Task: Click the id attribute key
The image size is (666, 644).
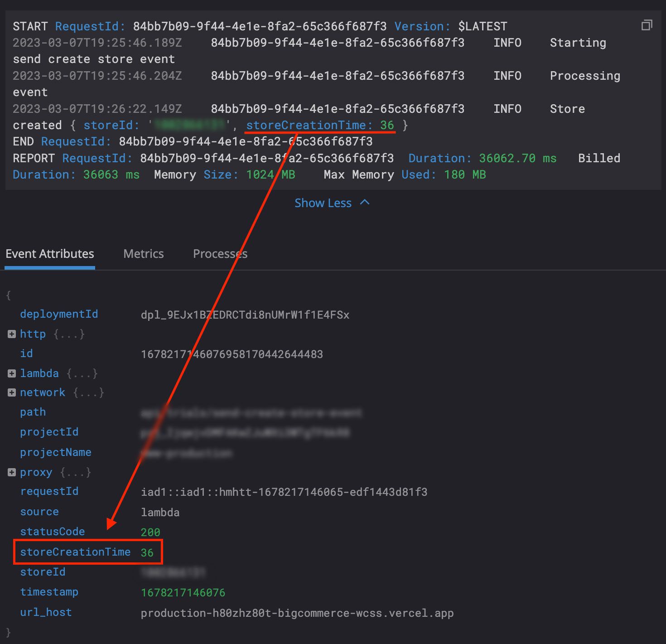Action: pyautogui.click(x=26, y=353)
